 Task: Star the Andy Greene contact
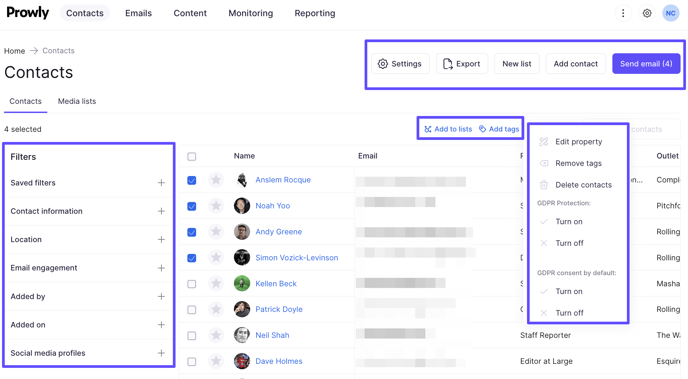[x=216, y=232]
